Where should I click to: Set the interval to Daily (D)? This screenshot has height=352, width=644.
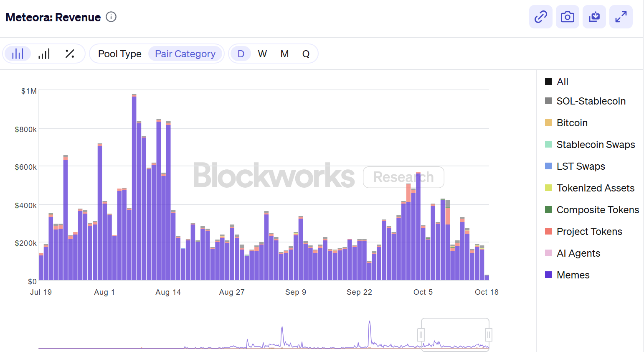(241, 54)
